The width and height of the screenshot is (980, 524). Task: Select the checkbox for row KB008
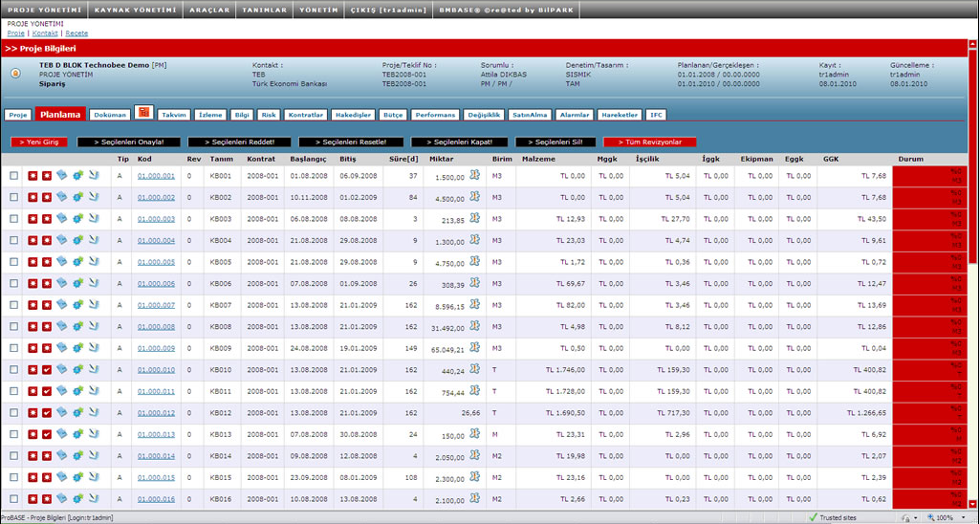pos(13,327)
